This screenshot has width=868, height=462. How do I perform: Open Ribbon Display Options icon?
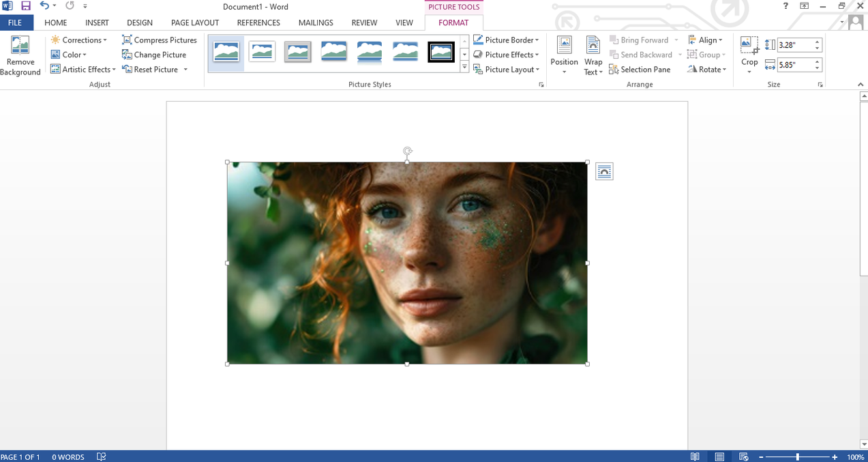pyautogui.click(x=805, y=6)
